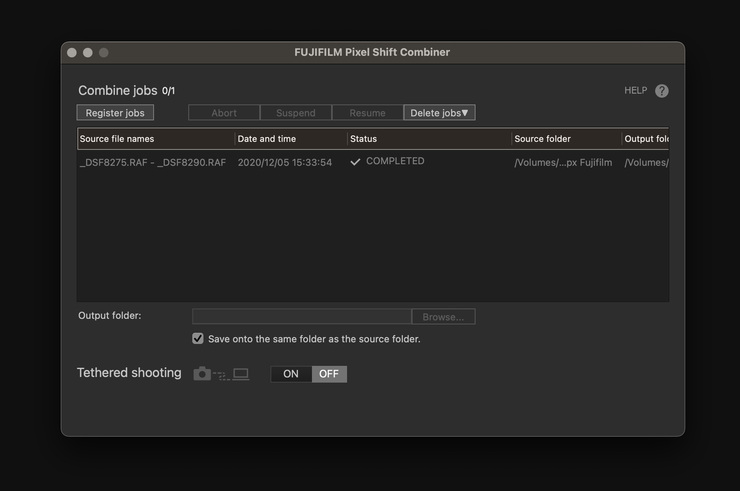Click the Tethered shooting label

tap(129, 372)
